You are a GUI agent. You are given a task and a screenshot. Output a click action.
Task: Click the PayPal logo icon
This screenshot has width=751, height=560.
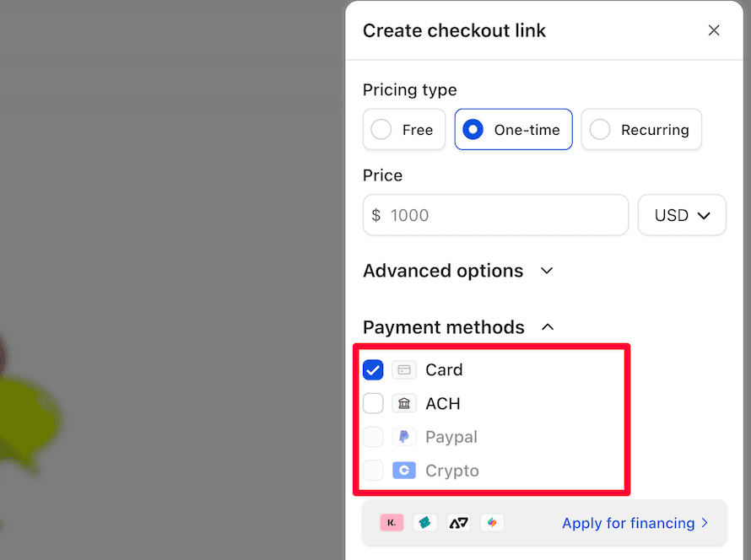click(404, 437)
